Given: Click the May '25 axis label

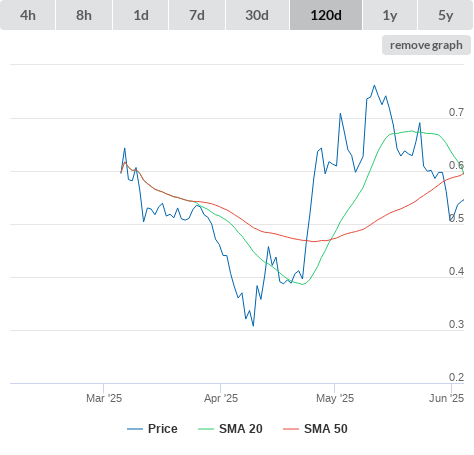Looking at the screenshot, I should pos(335,398).
